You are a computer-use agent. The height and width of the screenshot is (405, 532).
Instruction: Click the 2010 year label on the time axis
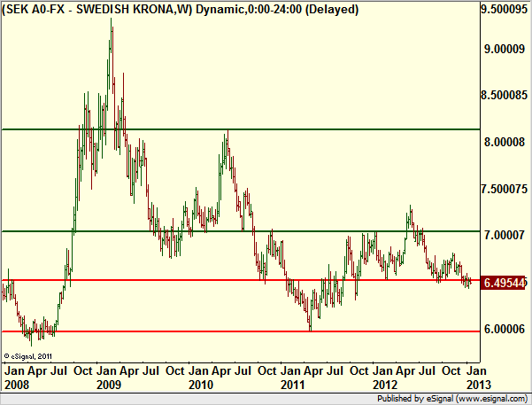point(201,385)
